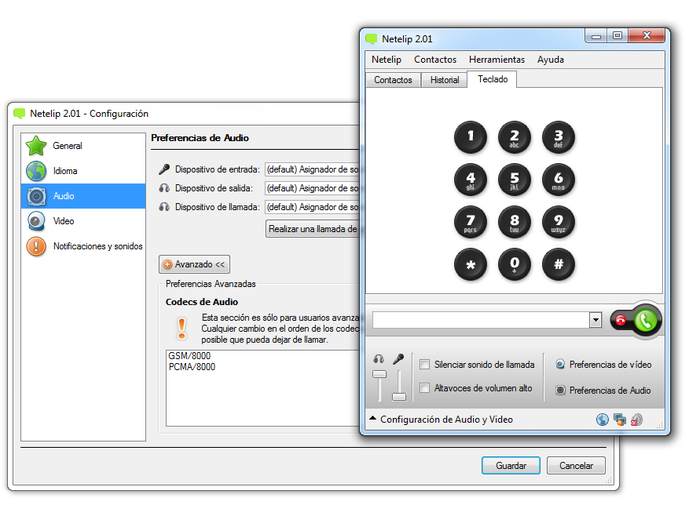Tap the star key on keypad
The image size is (700, 516).
(x=470, y=264)
